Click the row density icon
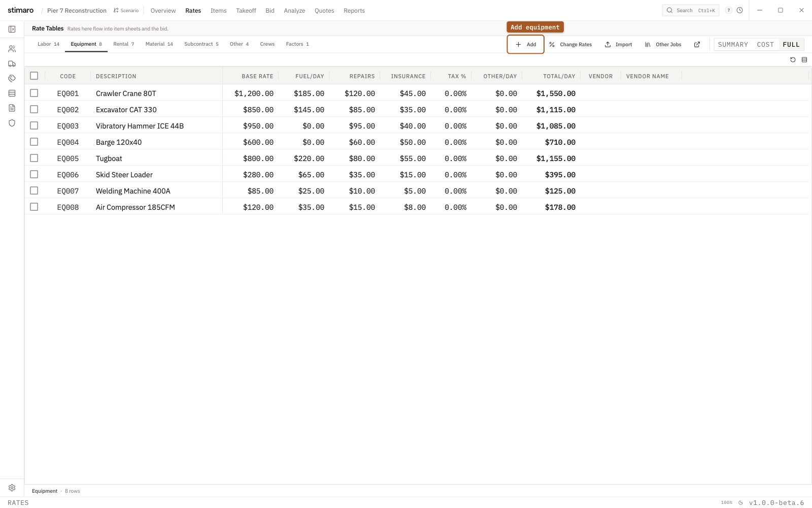Screen dimensions: 812x508 804,59
